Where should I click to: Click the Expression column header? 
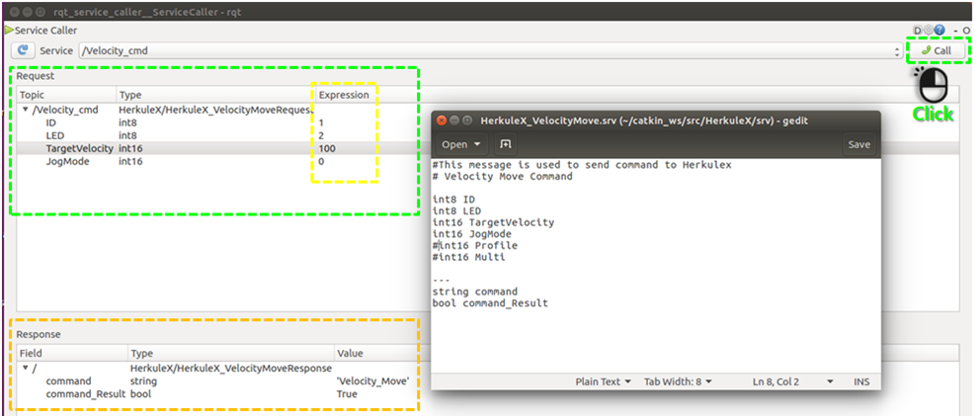click(344, 95)
